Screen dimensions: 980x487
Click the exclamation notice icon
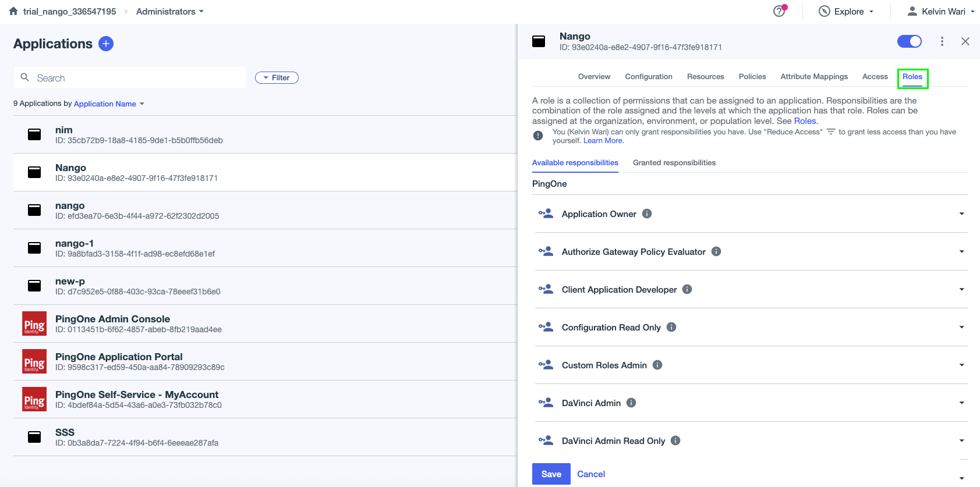(538, 136)
